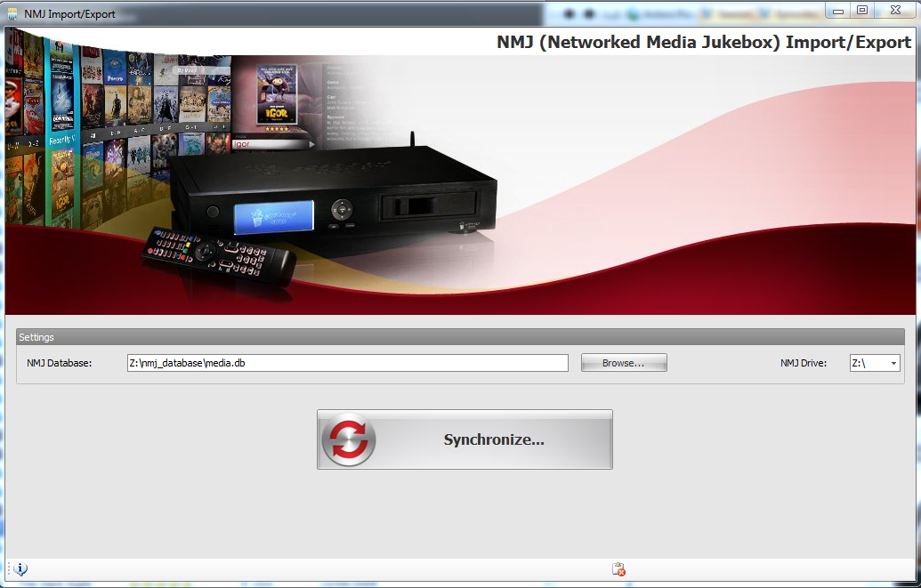The image size is (921, 588).
Task: Open the Browse file dialog
Action: [x=624, y=363]
